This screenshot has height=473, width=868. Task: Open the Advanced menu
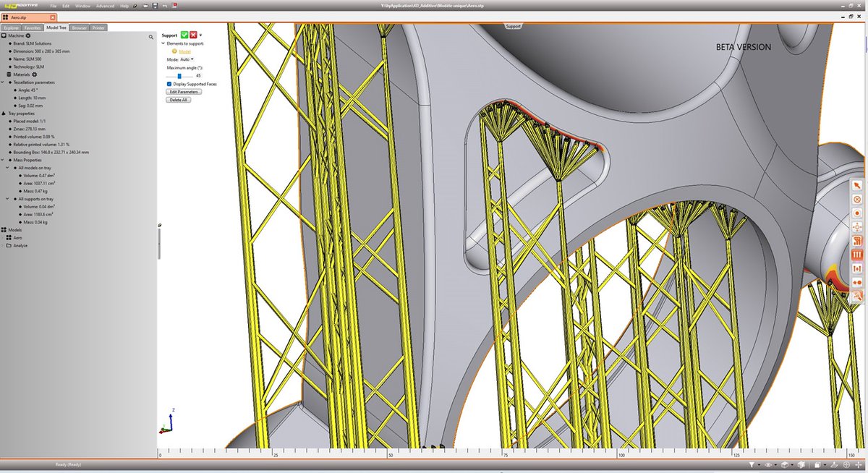106,6
